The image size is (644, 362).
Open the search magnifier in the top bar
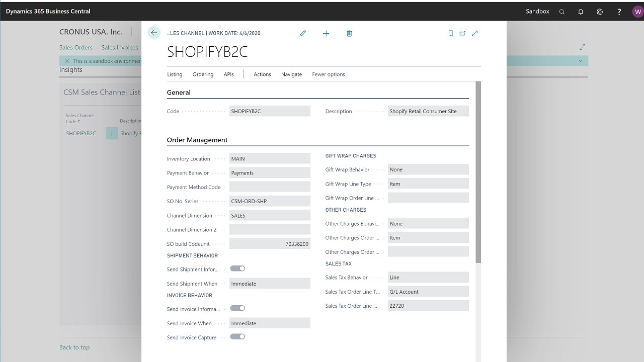tap(562, 12)
